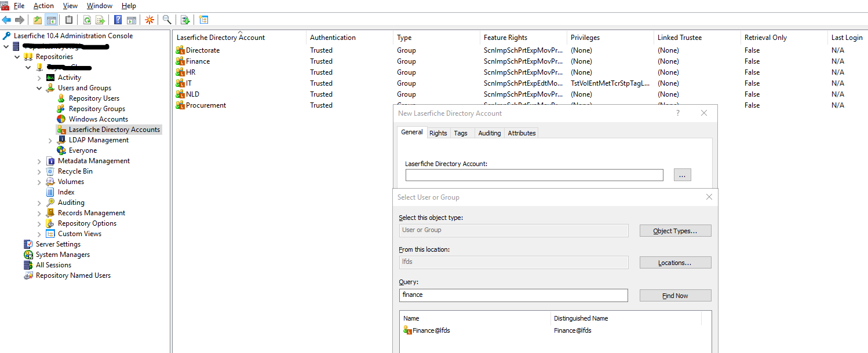Click the System Managers icon in the tree
Viewport: 868px width, 353px height.
(28, 255)
